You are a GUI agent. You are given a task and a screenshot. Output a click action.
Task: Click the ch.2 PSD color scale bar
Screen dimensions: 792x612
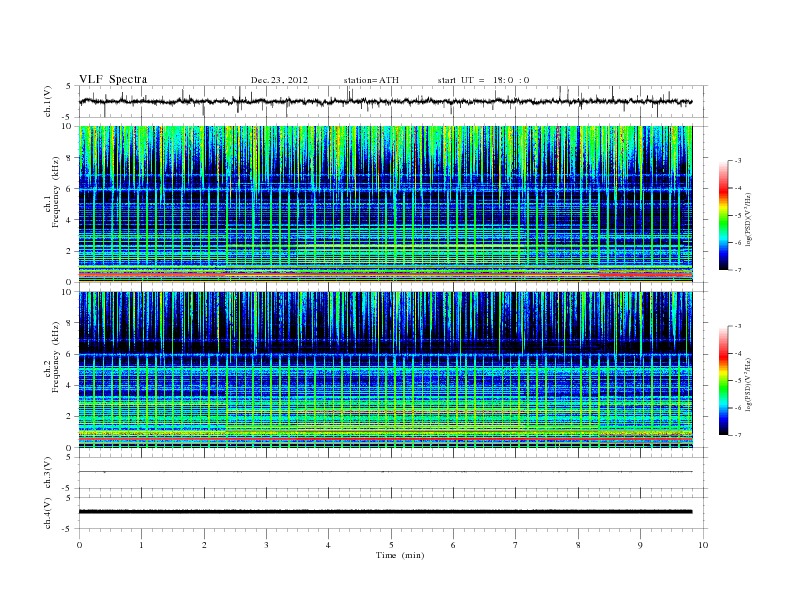click(723, 380)
